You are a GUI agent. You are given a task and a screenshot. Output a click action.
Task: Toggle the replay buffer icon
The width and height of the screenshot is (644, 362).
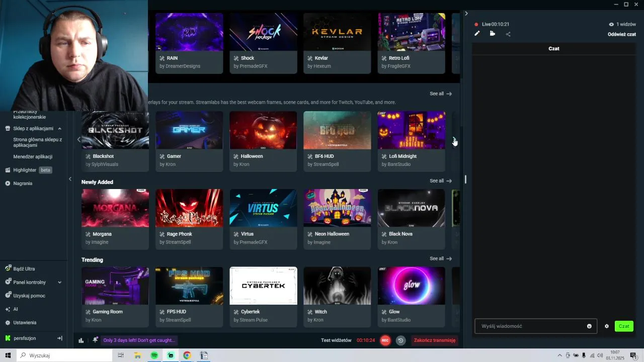400,340
